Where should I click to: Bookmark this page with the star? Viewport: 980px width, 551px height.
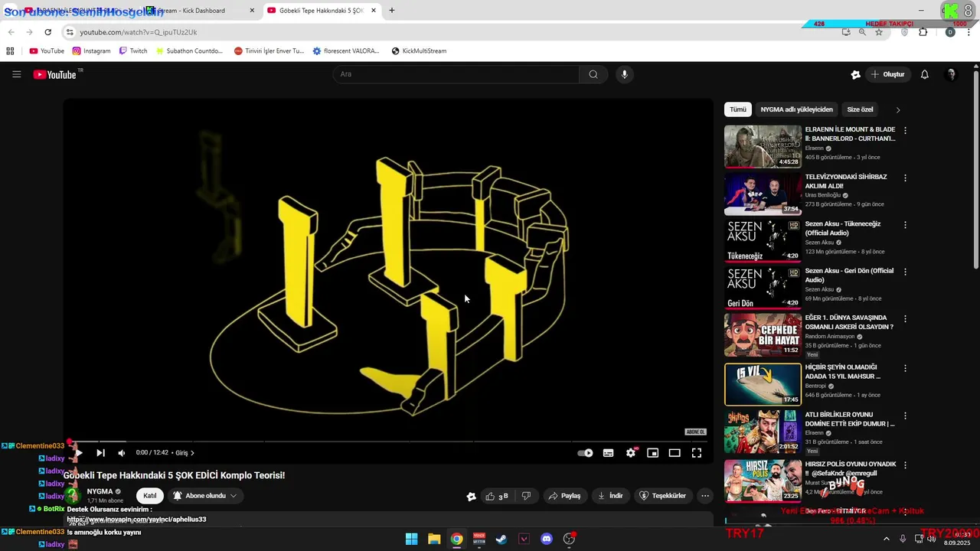coord(879,32)
